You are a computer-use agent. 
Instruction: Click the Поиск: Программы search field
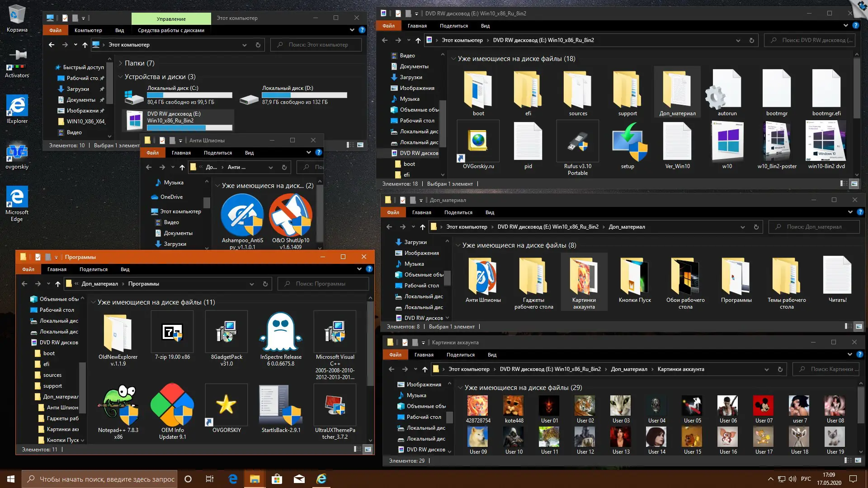click(x=323, y=284)
